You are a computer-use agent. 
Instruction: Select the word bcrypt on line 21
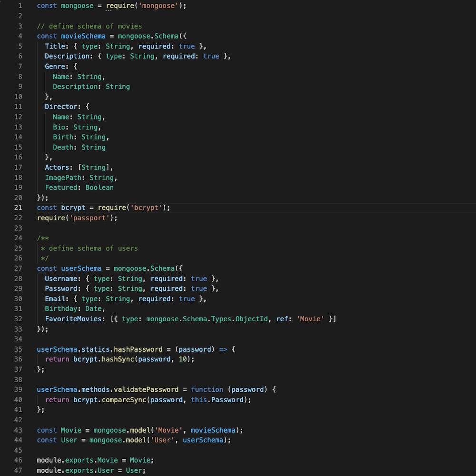click(73, 208)
